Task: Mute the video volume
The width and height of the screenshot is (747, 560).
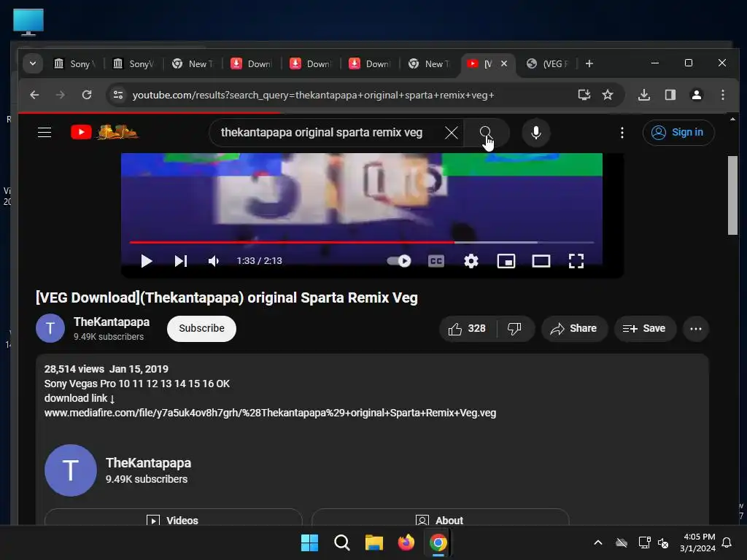Action: click(x=214, y=261)
